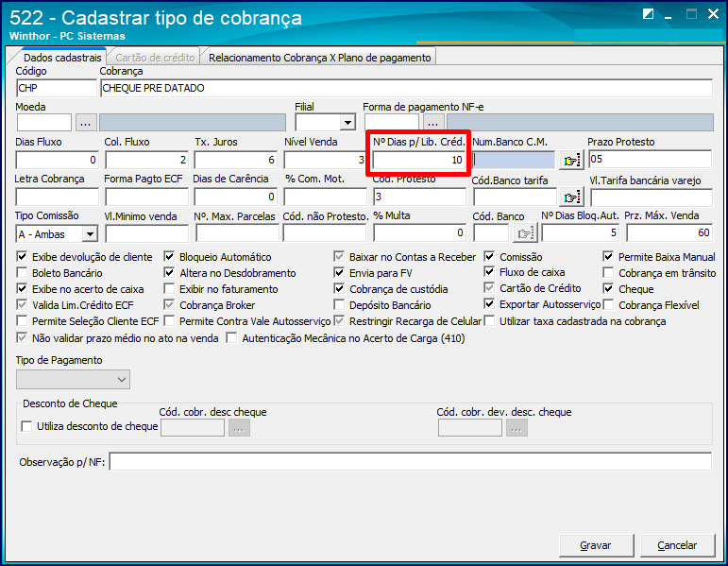Enable Depósito Bancário checkbox
Image resolution: width=728 pixels, height=566 pixels.
[339, 305]
